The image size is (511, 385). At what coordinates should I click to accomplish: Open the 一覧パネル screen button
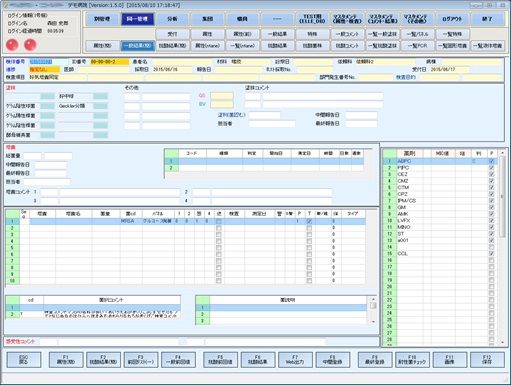coord(417,34)
